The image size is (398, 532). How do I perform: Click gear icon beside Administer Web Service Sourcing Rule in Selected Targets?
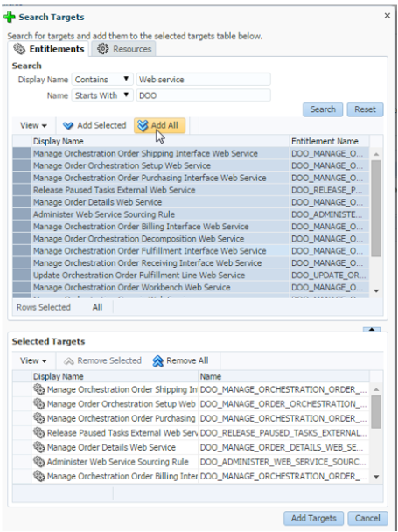[39, 462]
